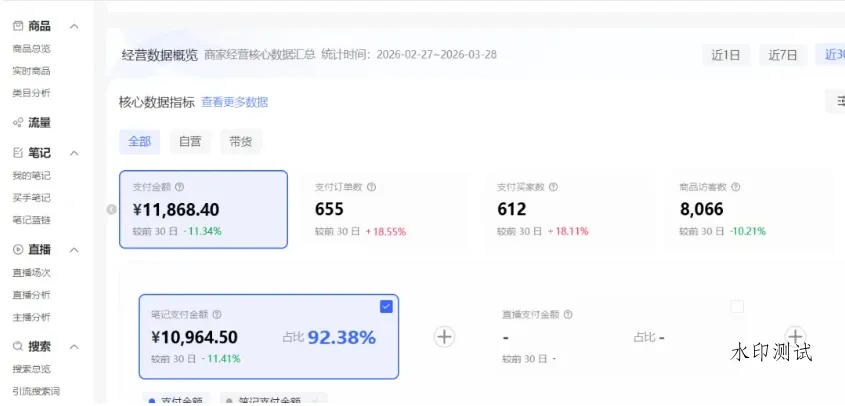Open help icon next to 支付金额
The height and width of the screenshot is (406, 845).
179,187
